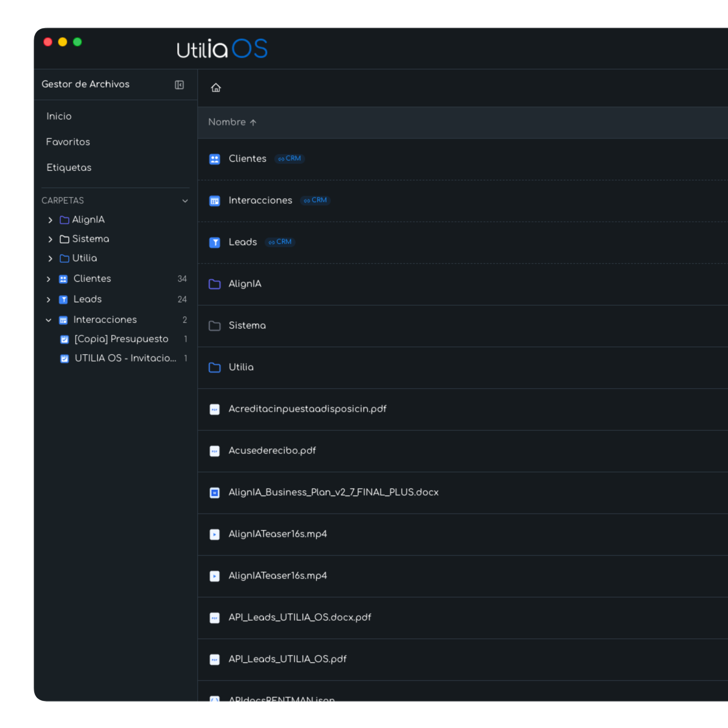Click the Interacciones grid icon in sidebar
The width and height of the screenshot is (728, 728).
pos(63,320)
